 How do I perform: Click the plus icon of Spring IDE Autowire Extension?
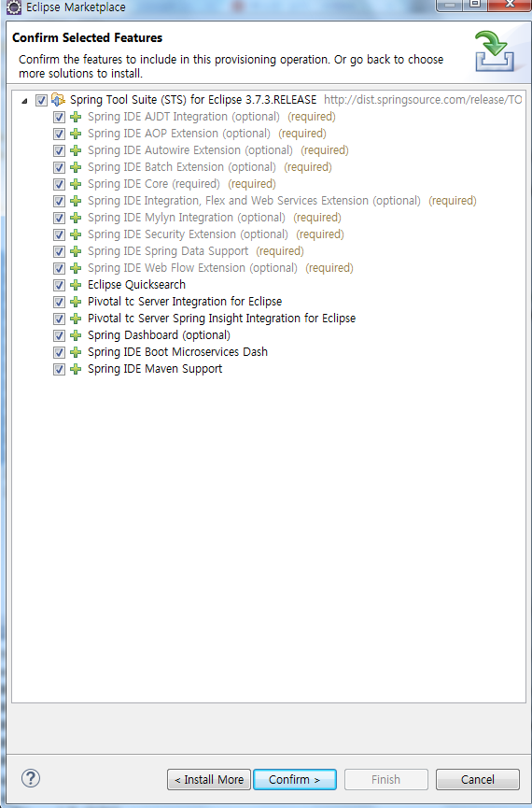point(76,150)
